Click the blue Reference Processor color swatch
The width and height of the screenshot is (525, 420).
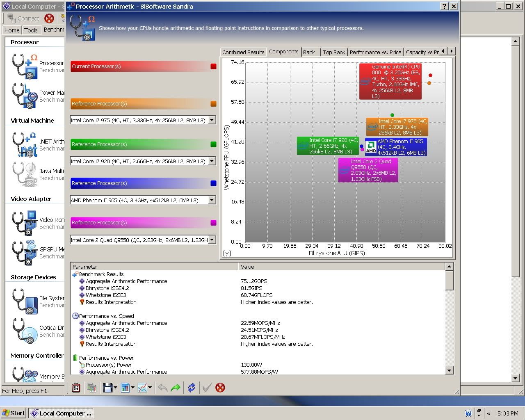pyautogui.click(x=213, y=183)
